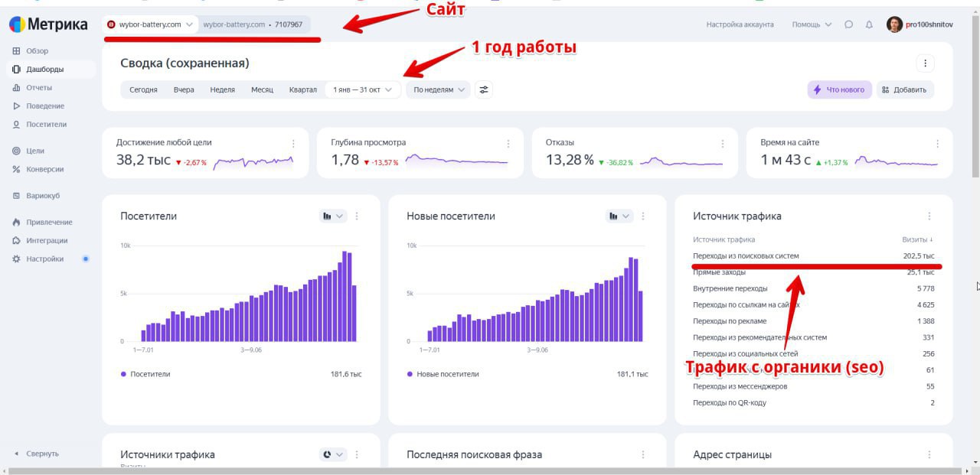Expand the Помощь dropdown

coord(812,24)
